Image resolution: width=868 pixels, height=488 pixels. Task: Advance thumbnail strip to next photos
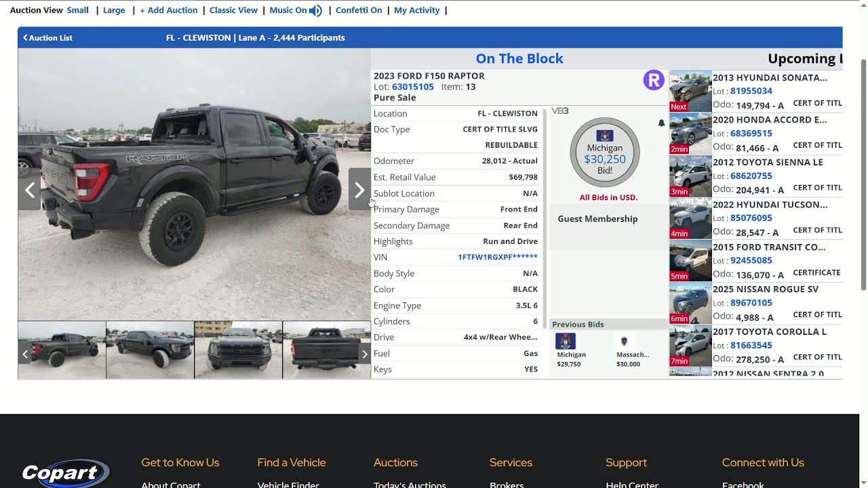(364, 353)
